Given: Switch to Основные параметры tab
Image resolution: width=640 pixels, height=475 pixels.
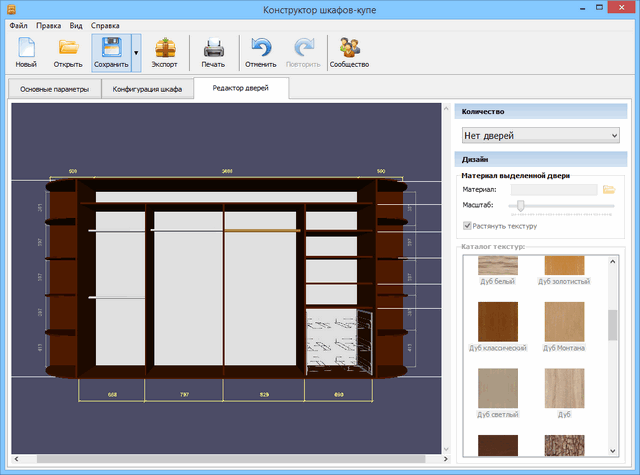Looking at the screenshot, I should 54,89.
